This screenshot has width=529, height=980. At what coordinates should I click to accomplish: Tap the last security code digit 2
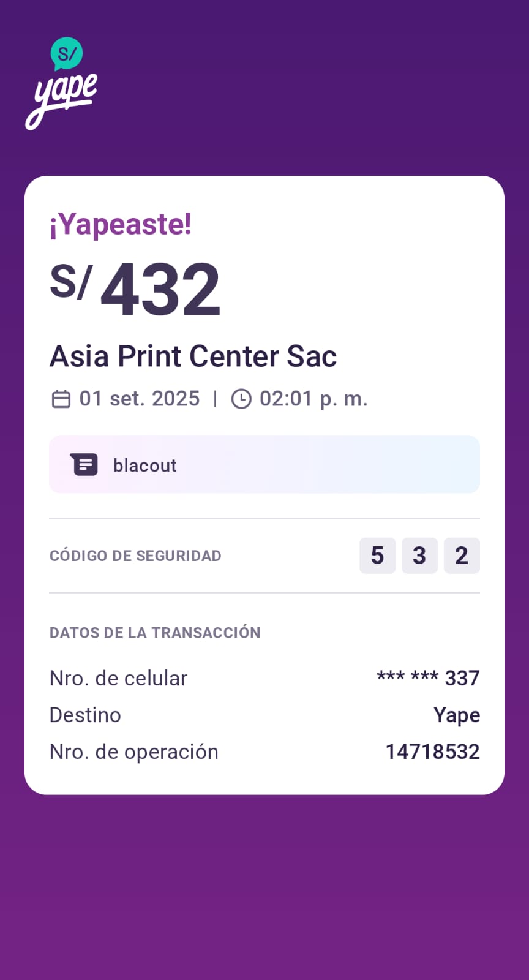point(462,556)
